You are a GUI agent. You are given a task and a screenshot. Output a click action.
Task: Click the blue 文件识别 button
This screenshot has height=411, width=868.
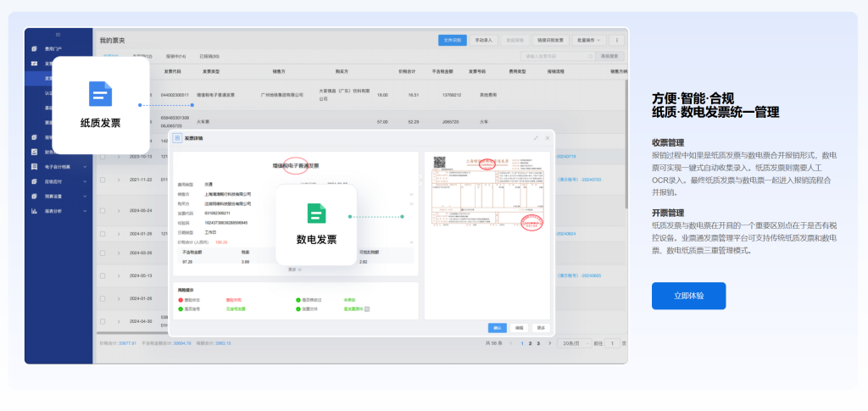tap(452, 40)
